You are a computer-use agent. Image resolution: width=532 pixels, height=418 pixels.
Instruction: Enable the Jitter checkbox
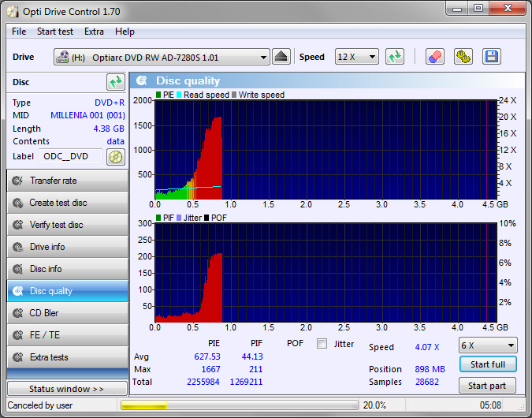point(322,344)
